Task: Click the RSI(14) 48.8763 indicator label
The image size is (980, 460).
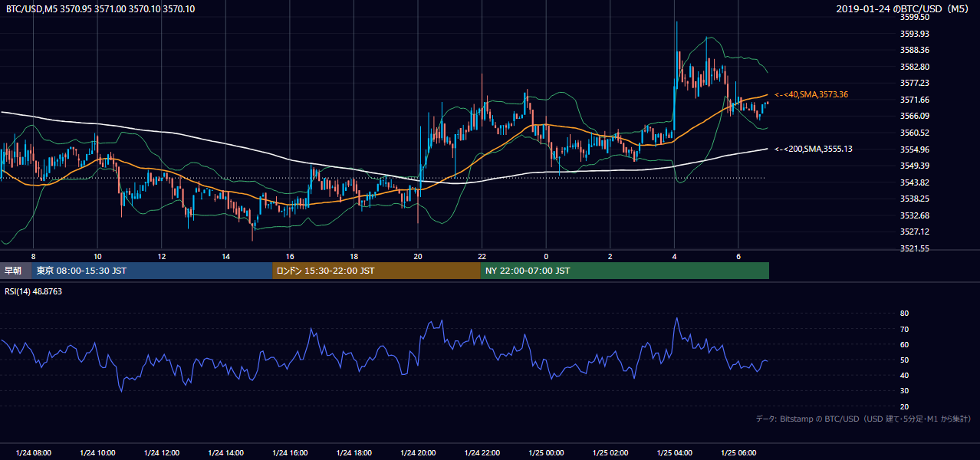Action: [34, 291]
